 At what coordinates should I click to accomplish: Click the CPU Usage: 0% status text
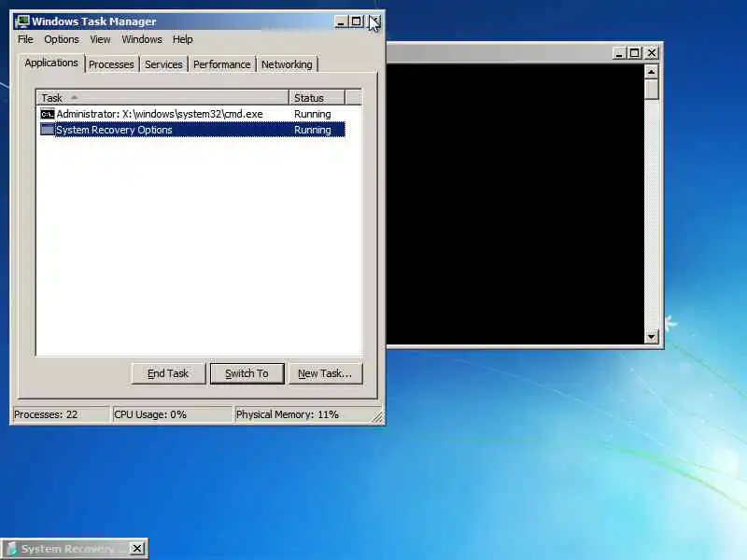[x=150, y=414]
